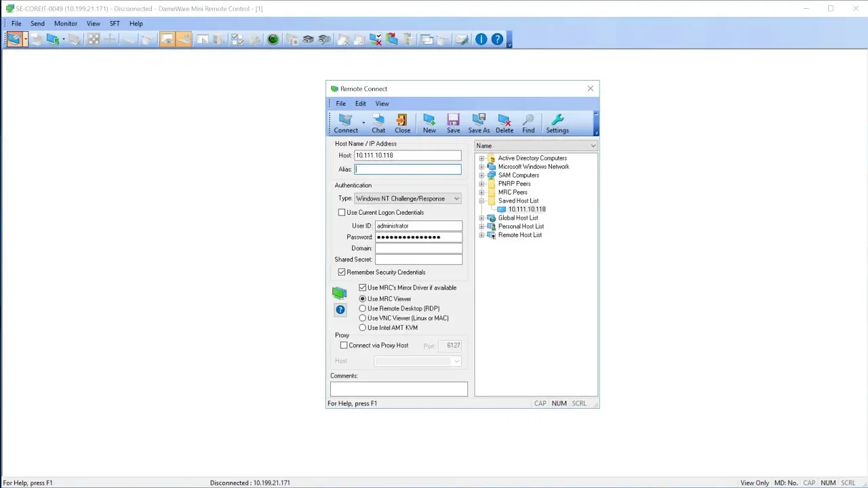
Task: Open the Help menu
Action: [x=136, y=23]
